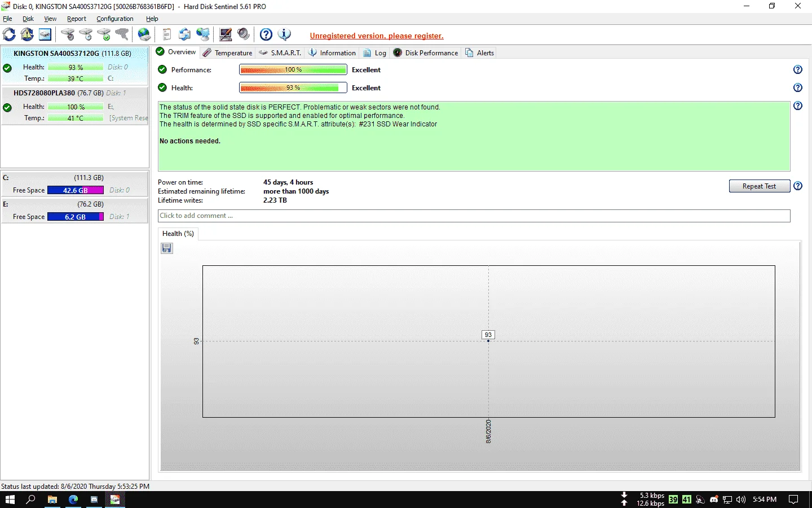Viewport: 812px width, 508px height.
Task: Open Microsoft Edge from the taskbar
Action: (73, 500)
